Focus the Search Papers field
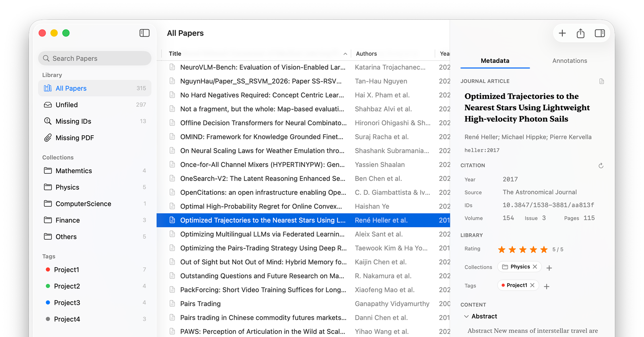 (95, 58)
